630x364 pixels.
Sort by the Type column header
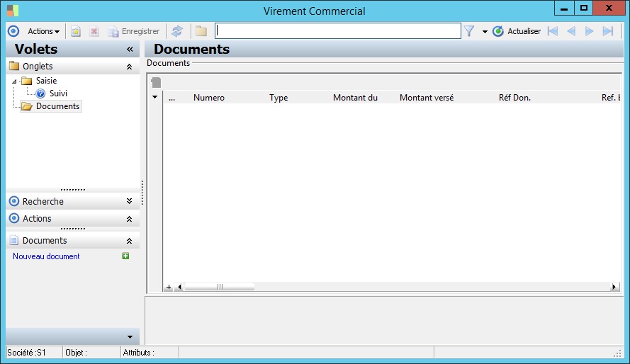[279, 98]
